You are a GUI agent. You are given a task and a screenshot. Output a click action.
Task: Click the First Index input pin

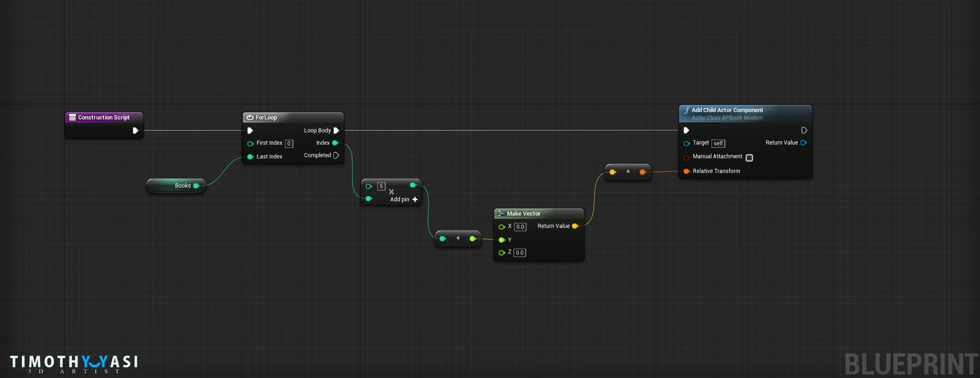[x=250, y=144]
